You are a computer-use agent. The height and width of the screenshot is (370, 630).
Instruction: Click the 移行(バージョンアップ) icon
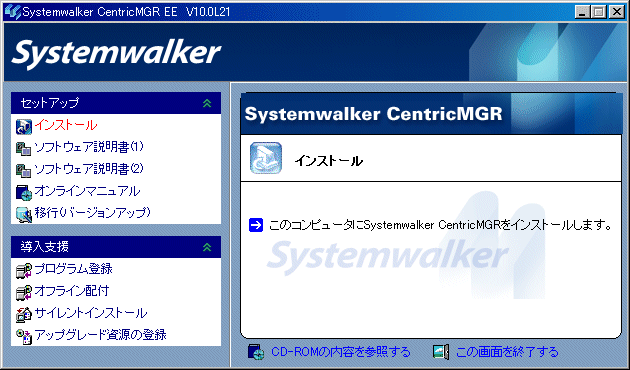pos(24,214)
